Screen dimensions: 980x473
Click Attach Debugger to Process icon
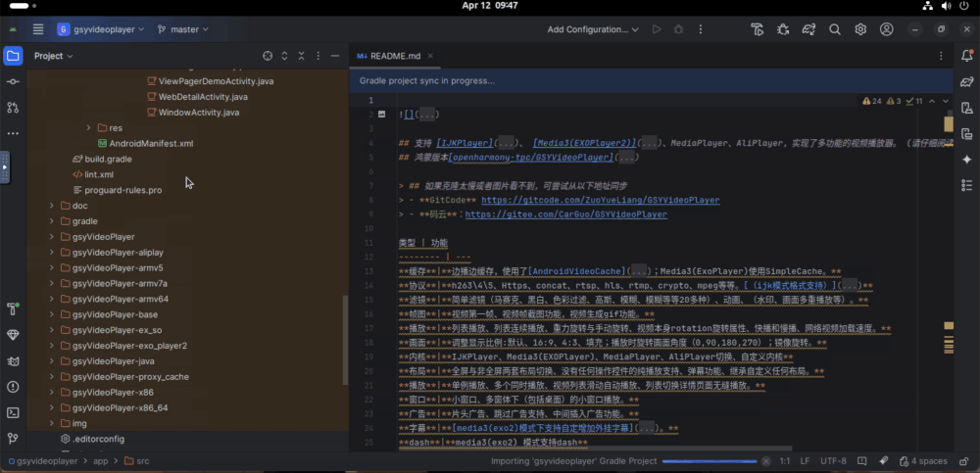click(x=783, y=29)
